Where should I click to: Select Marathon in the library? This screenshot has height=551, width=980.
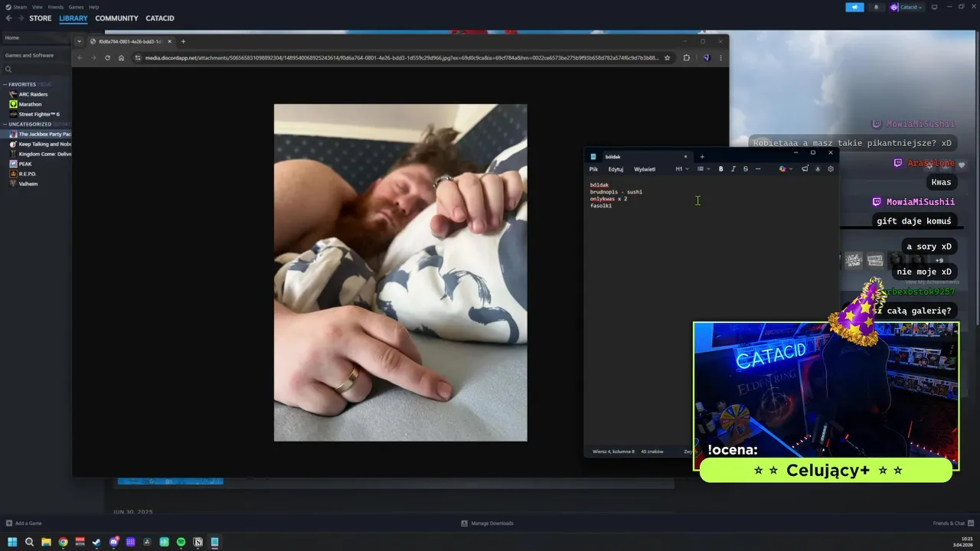point(30,104)
